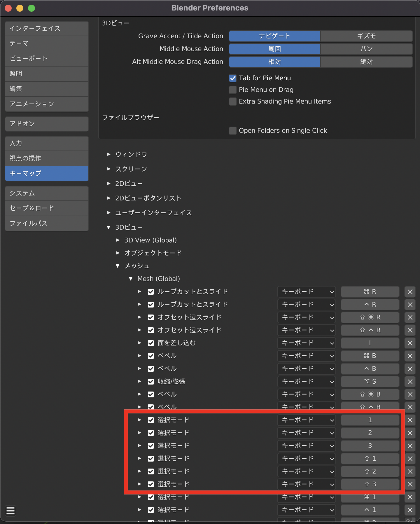Expand the オブジェクトモード subsection
The height and width of the screenshot is (524, 420).
pyautogui.click(x=118, y=253)
